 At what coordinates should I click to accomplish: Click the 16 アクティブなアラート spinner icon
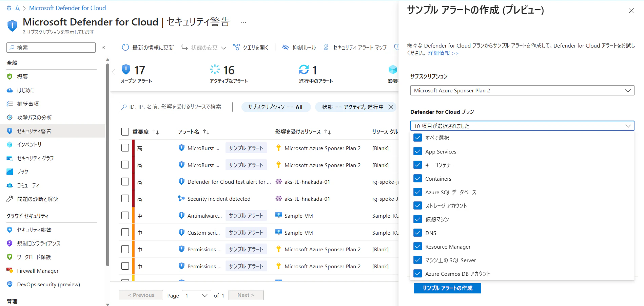(x=215, y=69)
